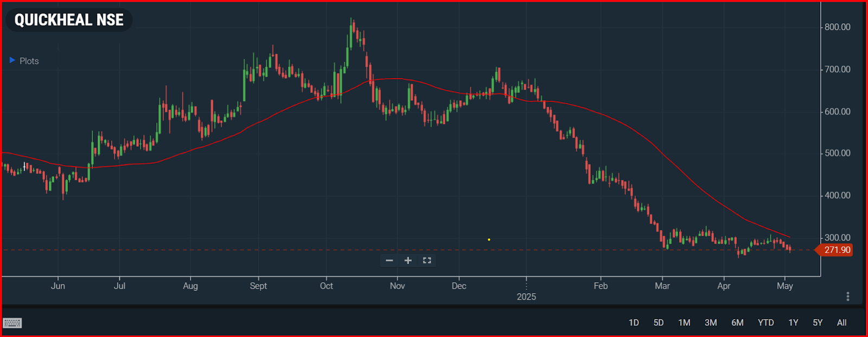Open the on-screen keyboard icon
Image resolution: width=868 pixels, height=337 pixels.
coord(12,323)
